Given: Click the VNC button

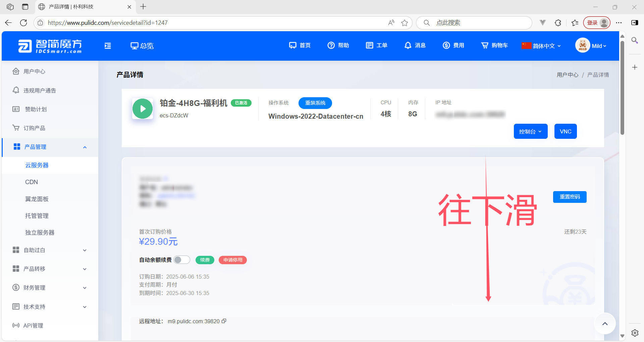Looking at the screenshot, I should pyautogui.click(x=566, y=131).
